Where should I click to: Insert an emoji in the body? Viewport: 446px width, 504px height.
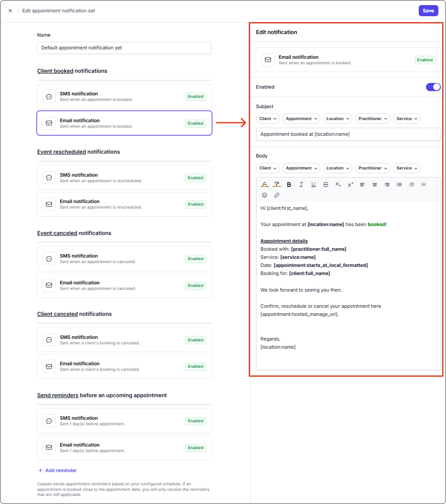pos(265,195)
